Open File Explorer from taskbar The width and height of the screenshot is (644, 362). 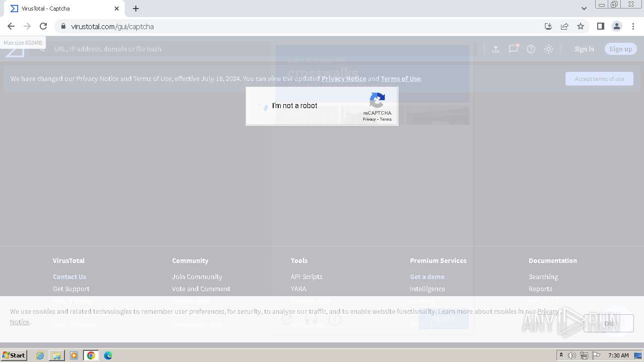coord(57,355)
